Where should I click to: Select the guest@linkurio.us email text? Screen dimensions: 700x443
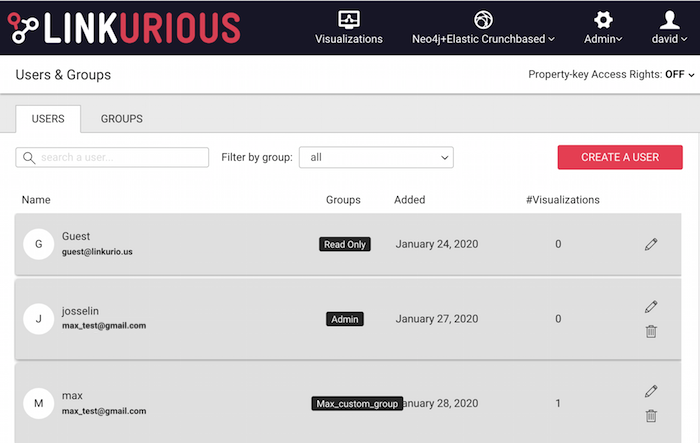[x=97, y=252]
